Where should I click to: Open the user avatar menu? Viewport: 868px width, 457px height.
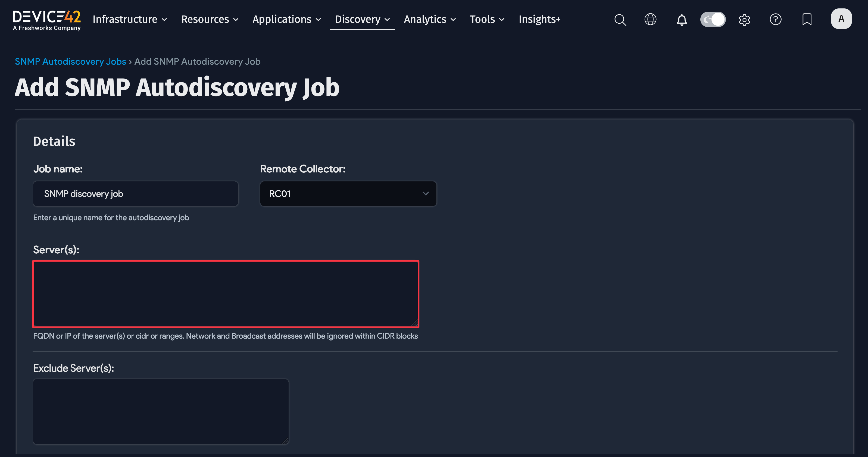pyautogui.click(x=841, y=19)
